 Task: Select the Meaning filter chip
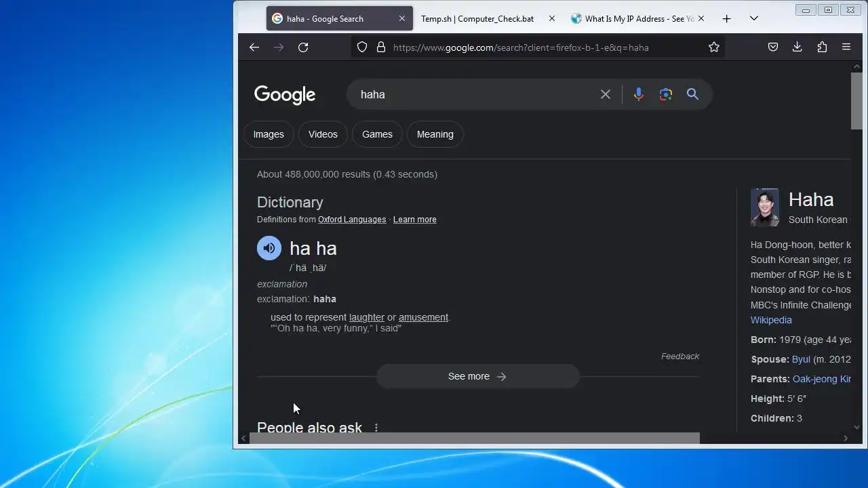point(435,134)
